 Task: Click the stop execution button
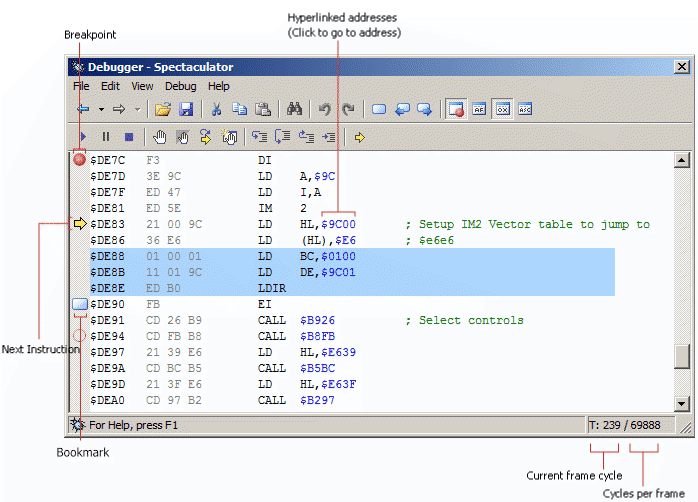(129, 137)
